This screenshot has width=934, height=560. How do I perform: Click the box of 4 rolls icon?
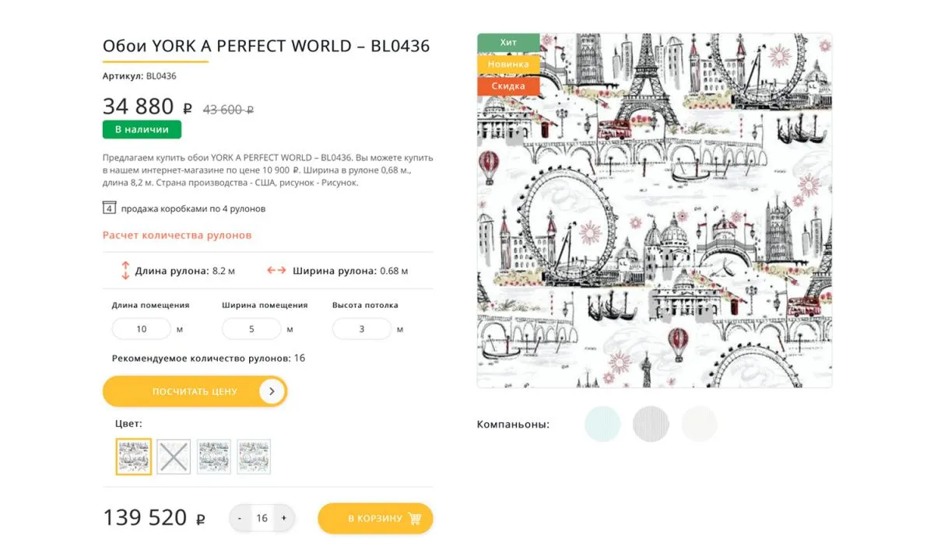109,208
